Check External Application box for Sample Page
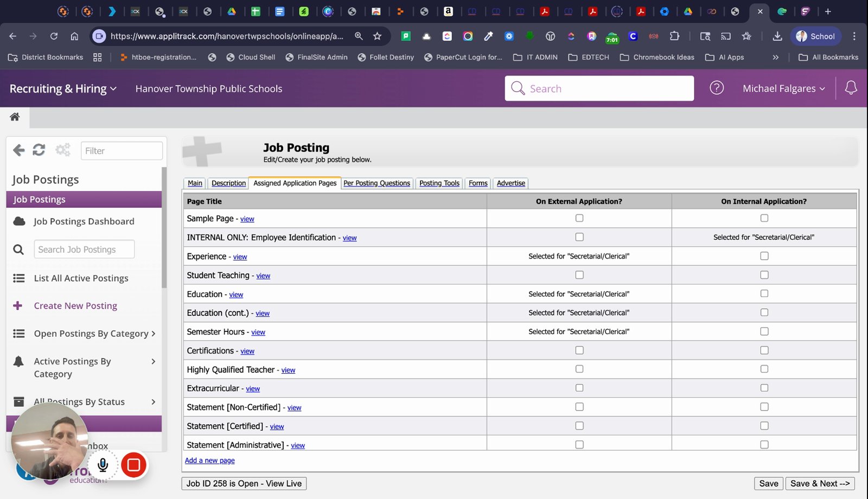The image size is (868, 499). click(x=579, y=218)
